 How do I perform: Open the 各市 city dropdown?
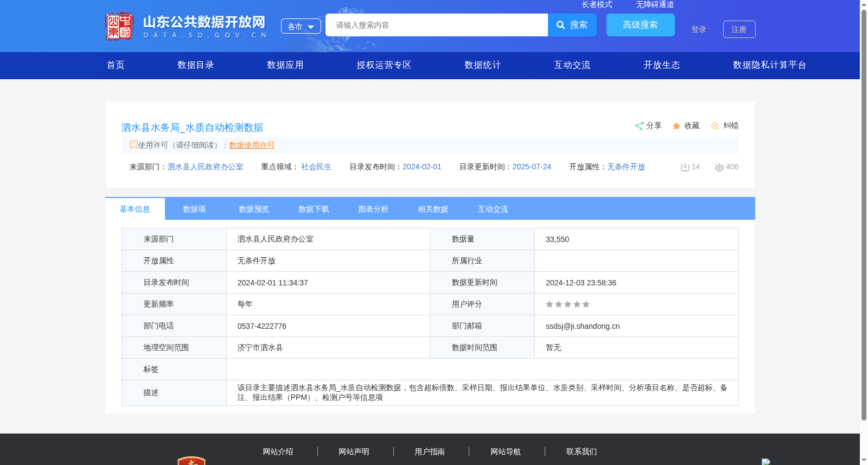point(301,26)
